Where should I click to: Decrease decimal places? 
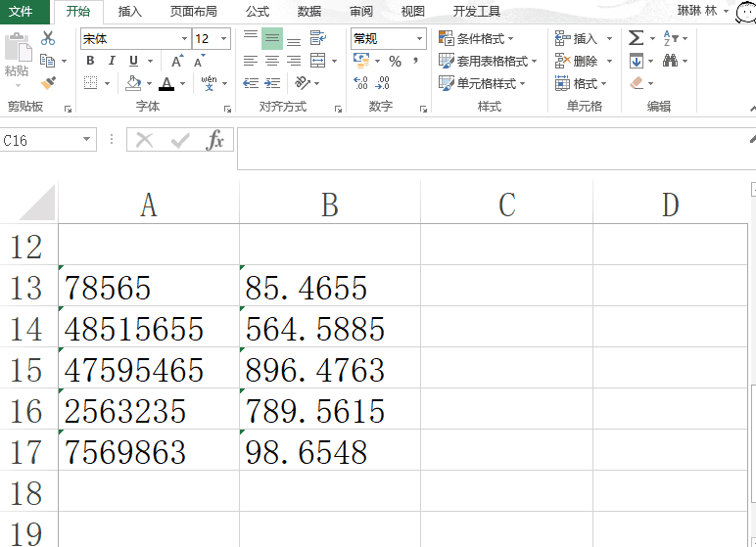coord(382,83)
